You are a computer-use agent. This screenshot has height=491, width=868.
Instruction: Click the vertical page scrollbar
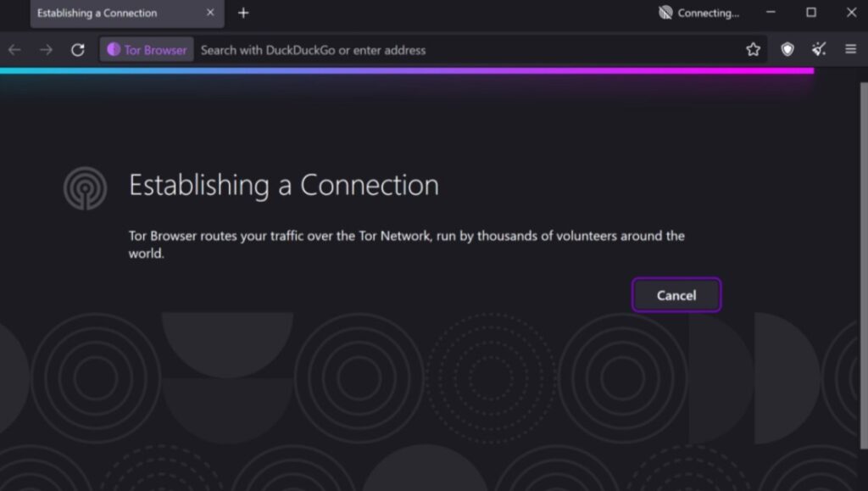[x=864, y=265]
